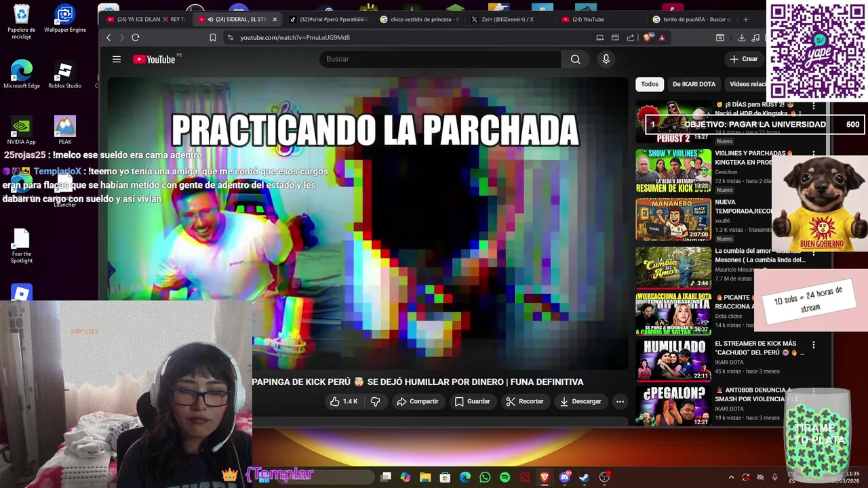Image resolution: width=868 pixels, height=488 pixels.
Task: Select Wallpaper Engine desktop icon
Action: pyautogui.click(x=64, y=19)
